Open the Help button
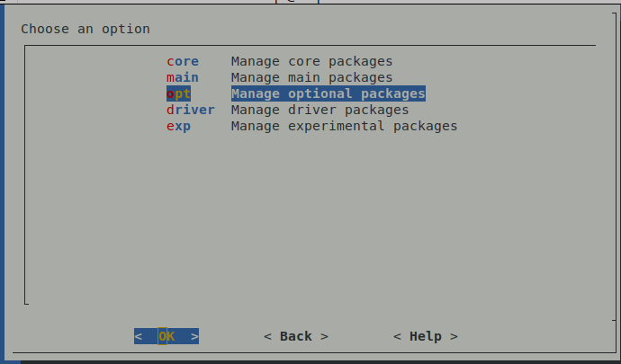 [426, 336]
